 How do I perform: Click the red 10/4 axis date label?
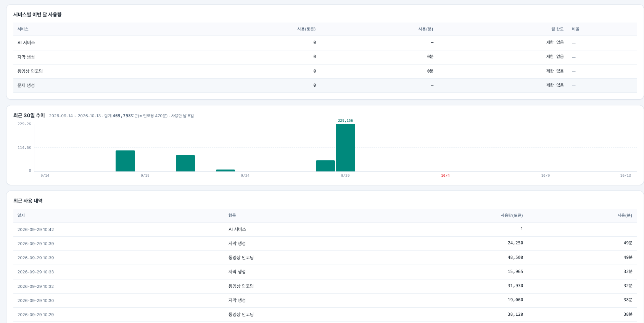pyautogui.click(x=445, y=176)
